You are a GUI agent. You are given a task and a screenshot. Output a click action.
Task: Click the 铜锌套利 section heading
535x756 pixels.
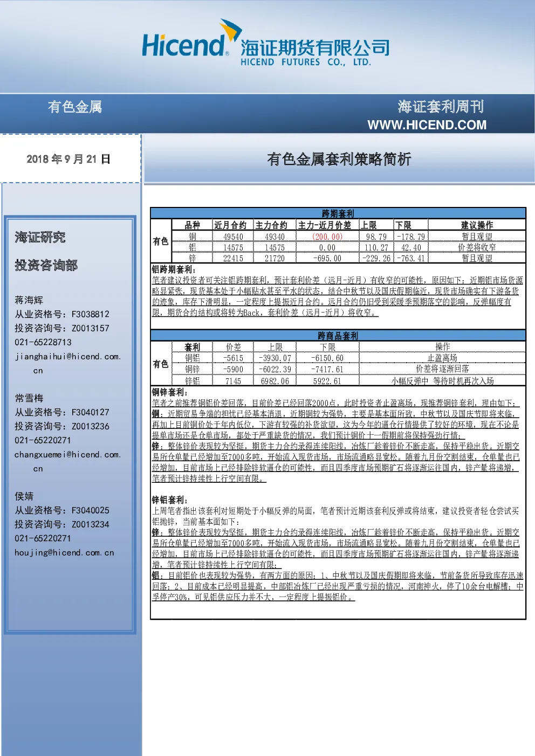point(170,392)
